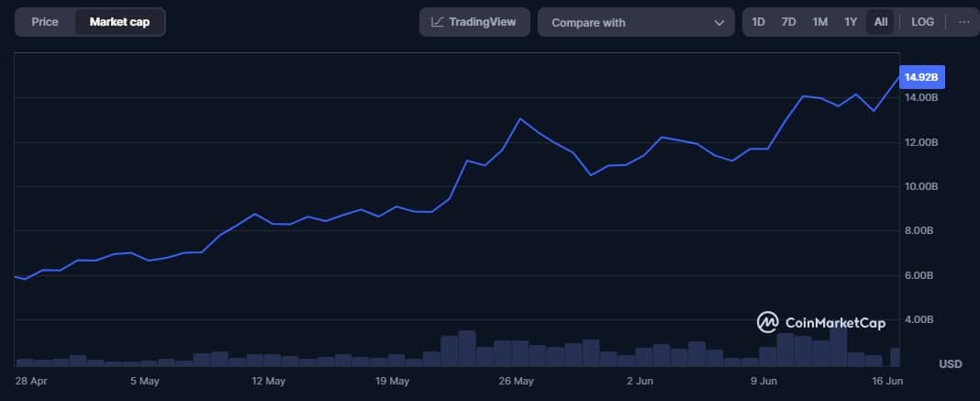Toggle LOG scale on chart
This screenshot has width=980, height=401.
pos(922,23)
